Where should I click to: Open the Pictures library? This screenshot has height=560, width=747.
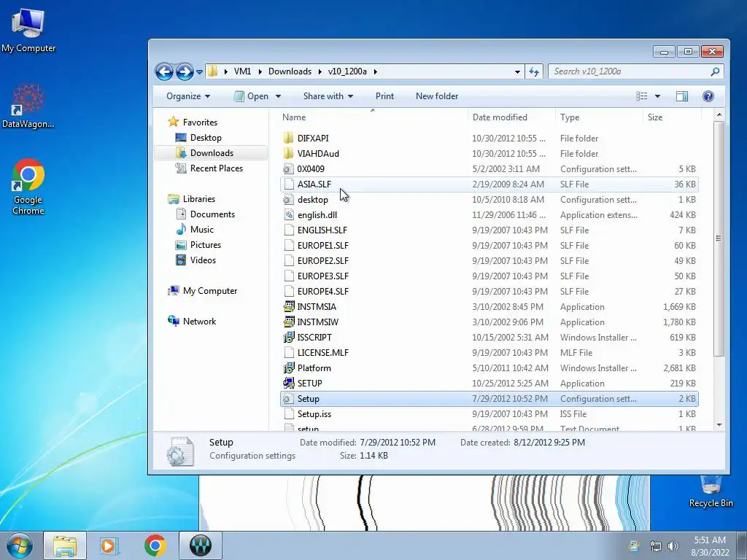(x=205, y=245)
